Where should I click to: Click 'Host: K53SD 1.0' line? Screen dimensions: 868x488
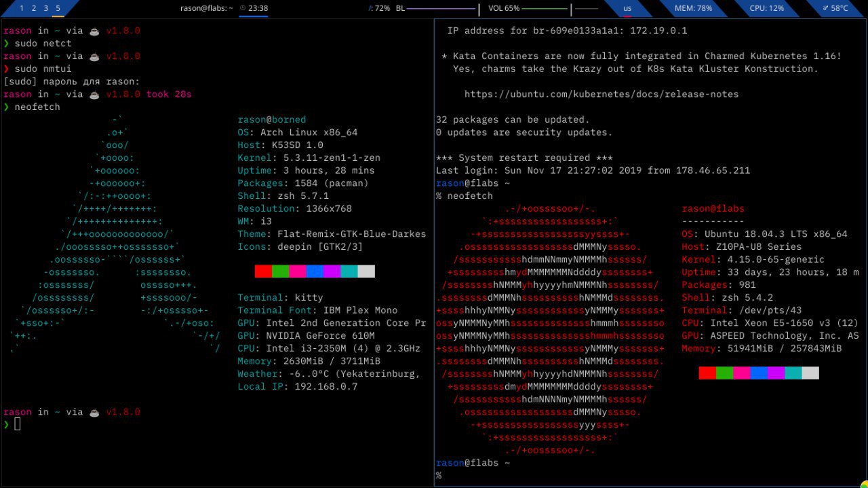[280, 145]
